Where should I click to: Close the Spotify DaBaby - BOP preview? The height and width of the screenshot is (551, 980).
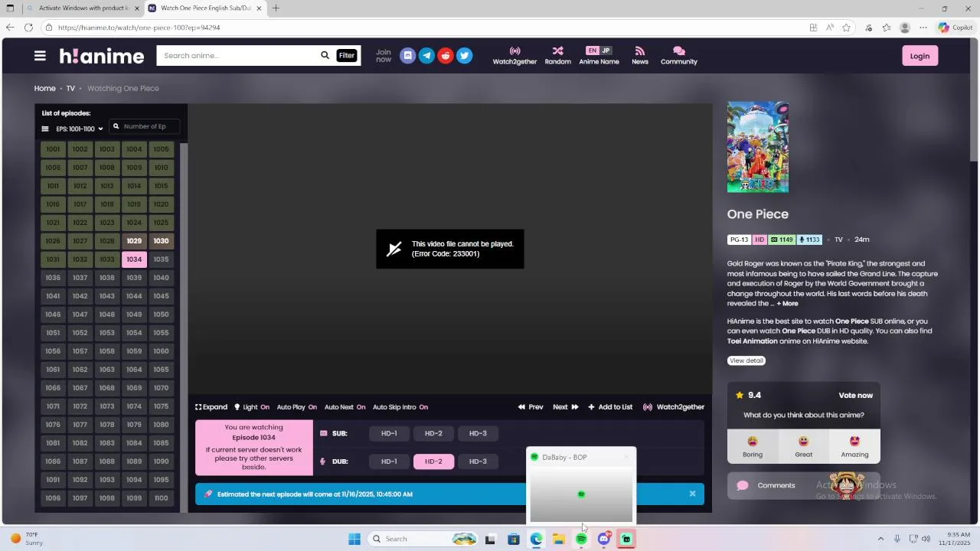coord(626,457)
